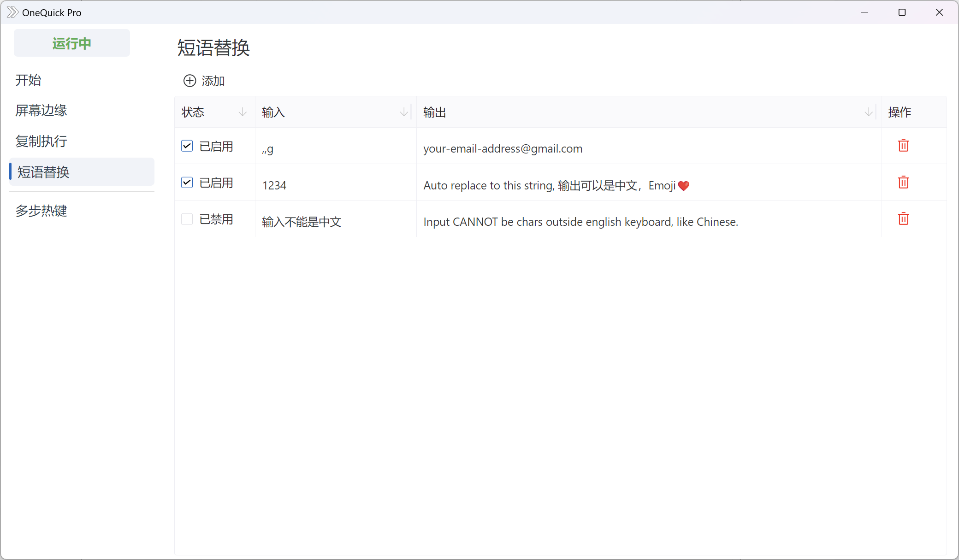Image resolution: width=959 pixels, height=560 pixels.
Task: Click the ,,g input field
Action: [267, 148]
